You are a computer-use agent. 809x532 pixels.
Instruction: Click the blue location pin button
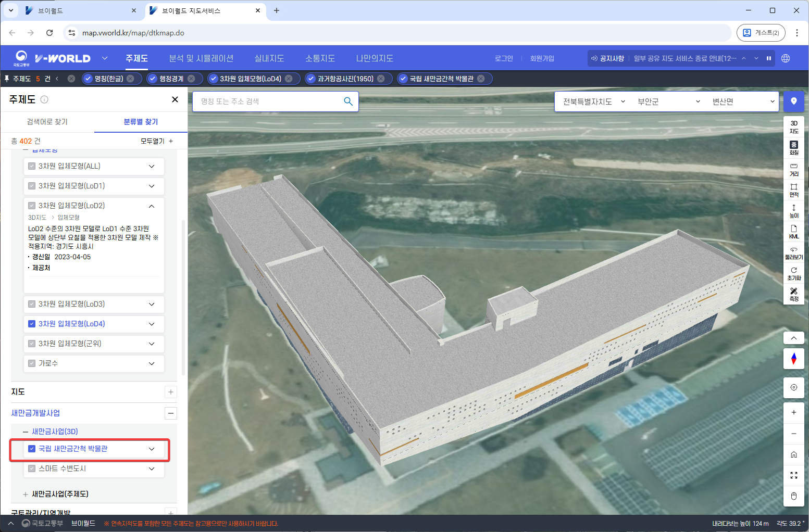tap(793, 102)
